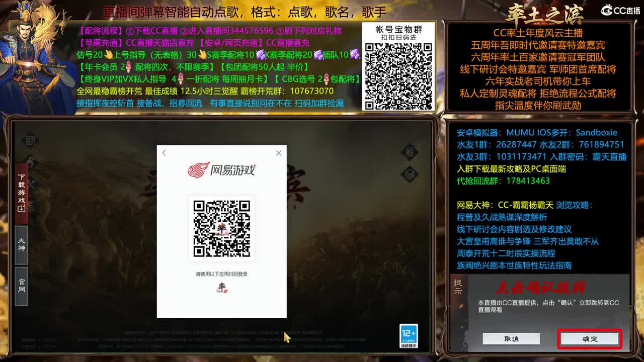Click the 全网最稳霸榜开荒 line
Screen dimensions: 644x362
click(205, 91)
